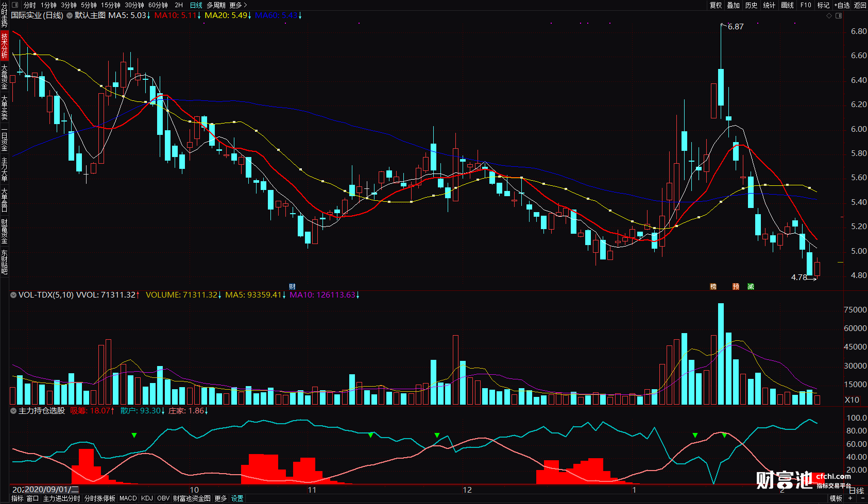
Task: Open the 历史 history button
Action: point(751,5)
